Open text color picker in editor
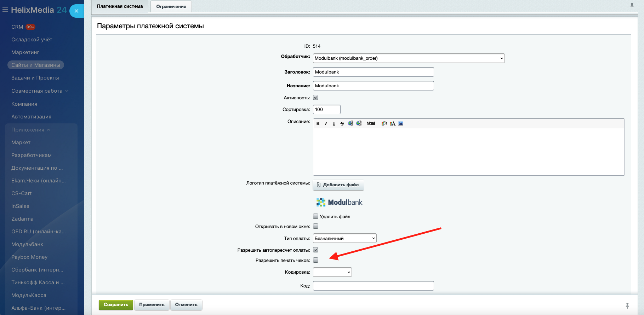 tap(392, 123)
